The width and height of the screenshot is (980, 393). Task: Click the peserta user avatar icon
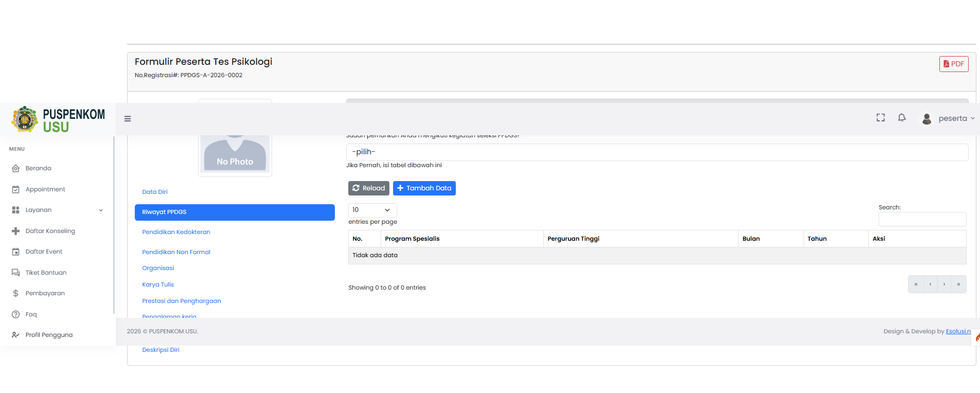click(927, 119)
